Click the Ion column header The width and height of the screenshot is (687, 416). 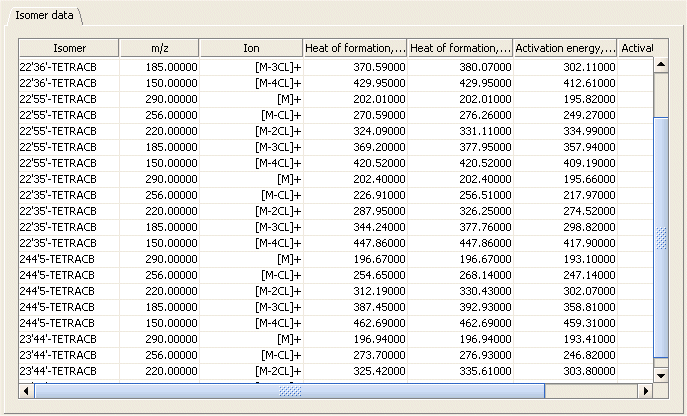[x=251, y=48]
